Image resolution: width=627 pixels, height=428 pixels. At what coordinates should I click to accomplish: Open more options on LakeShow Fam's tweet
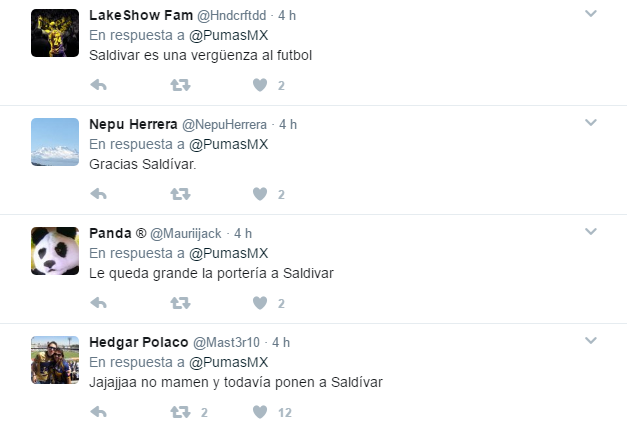click(x=591, y=14)
